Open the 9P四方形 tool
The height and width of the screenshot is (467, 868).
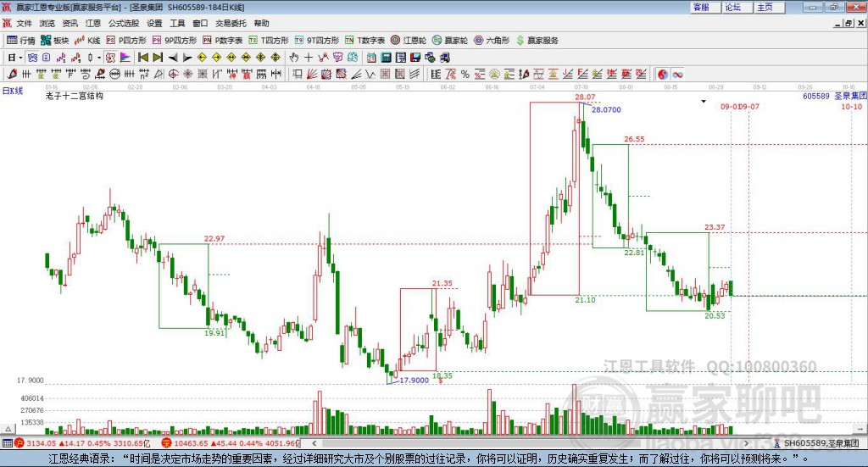point(174,41)
